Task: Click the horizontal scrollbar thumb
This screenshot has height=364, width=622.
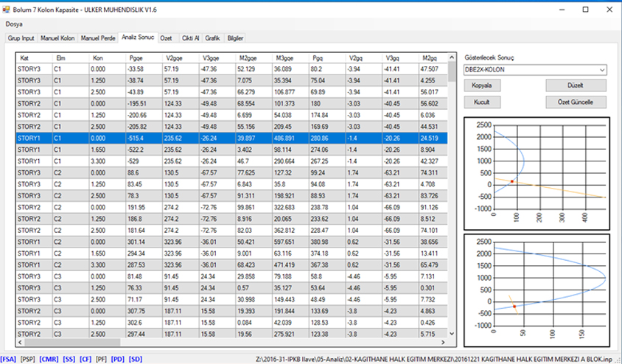Action: pos(72,342)
